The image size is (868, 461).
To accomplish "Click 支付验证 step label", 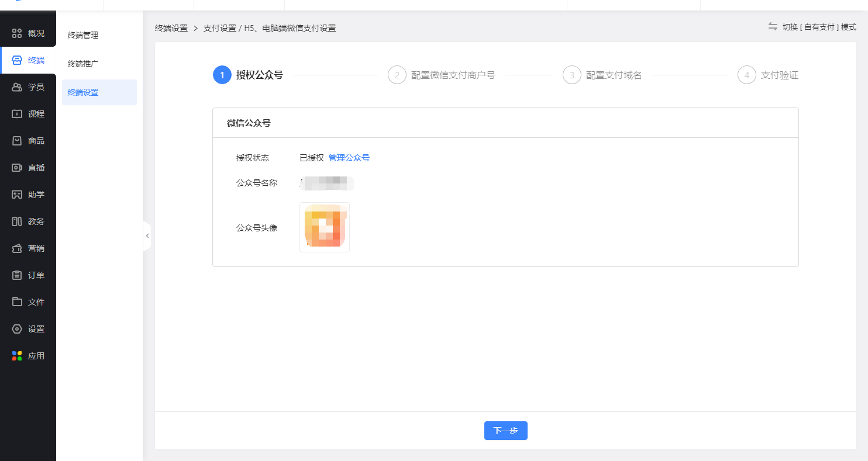I will [x=780, y=75].
